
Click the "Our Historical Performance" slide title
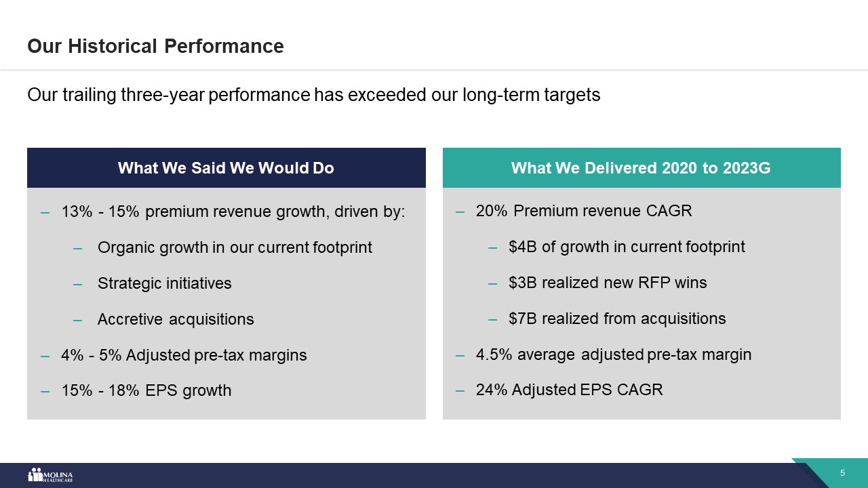[155, 46]
